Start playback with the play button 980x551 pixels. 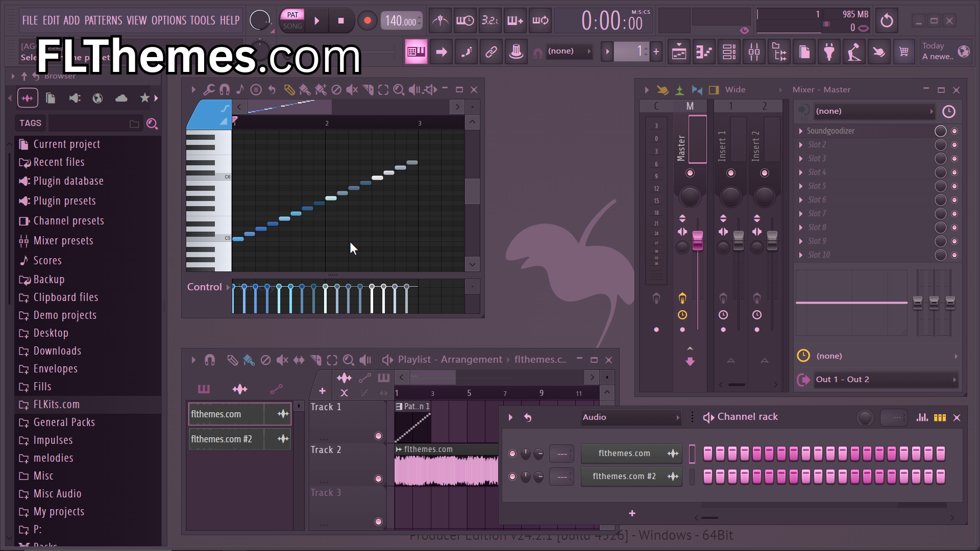[x=317, y=21]
